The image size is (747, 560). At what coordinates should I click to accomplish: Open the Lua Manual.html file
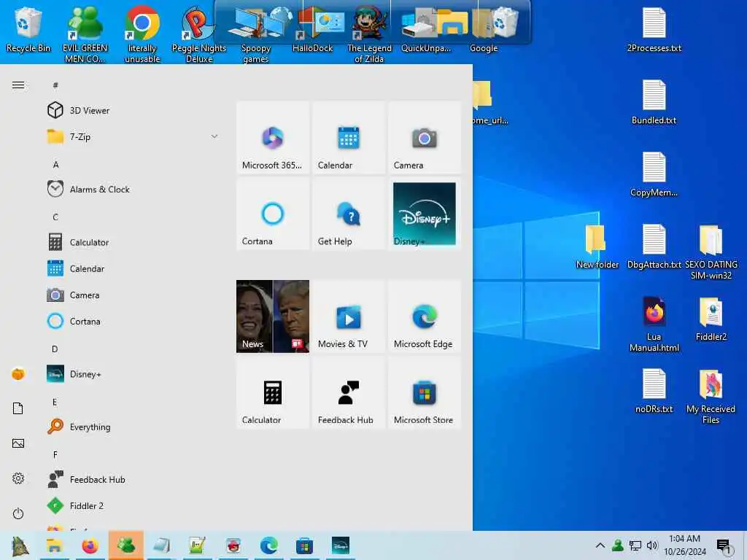tap(654, 324)
